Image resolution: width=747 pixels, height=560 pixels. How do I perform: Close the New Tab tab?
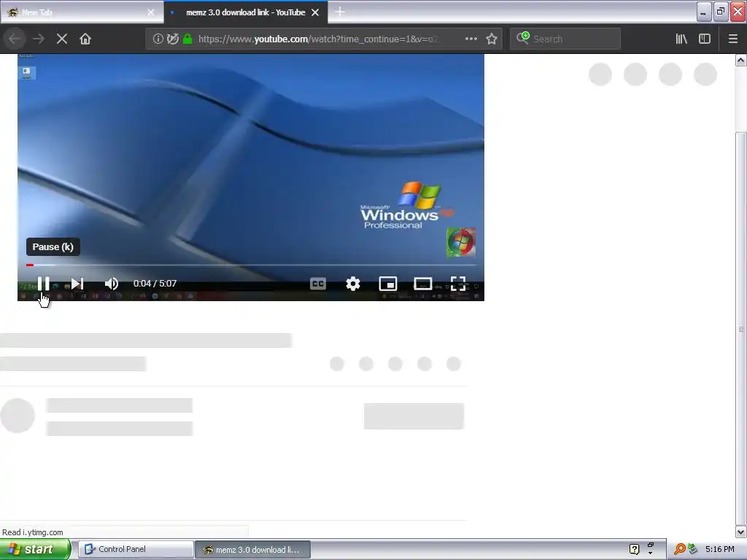[150, 12]
